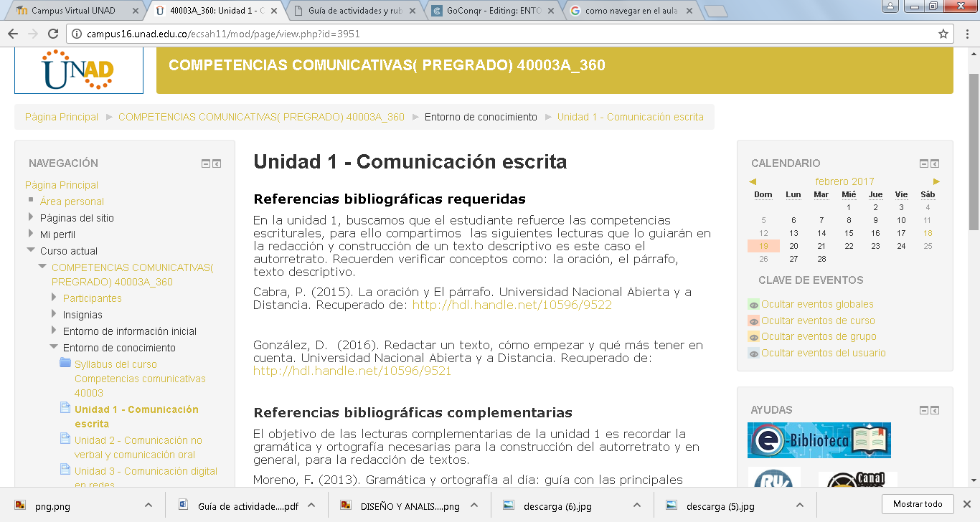980x522 pixels.
Task: Toggle eye for Ocultar eventos del usuario
Action: 753,353
